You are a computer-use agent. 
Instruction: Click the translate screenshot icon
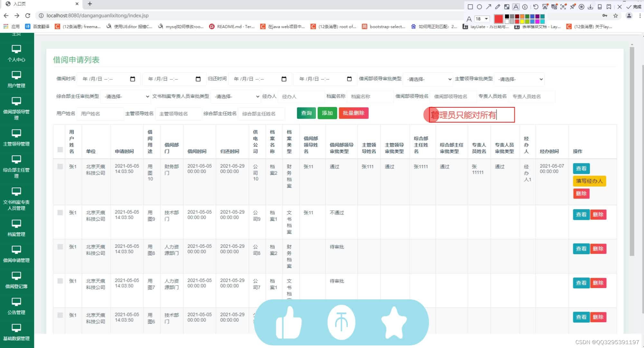pyautogui.click(x=554, y=7)
